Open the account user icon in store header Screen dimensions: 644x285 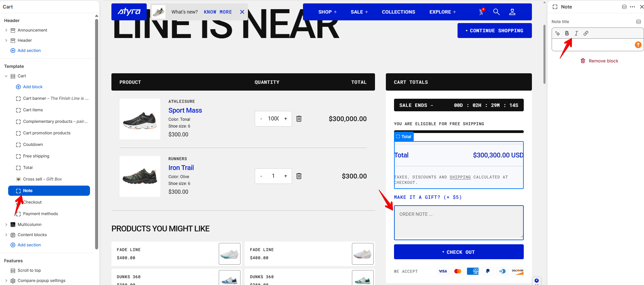point(512,12)
